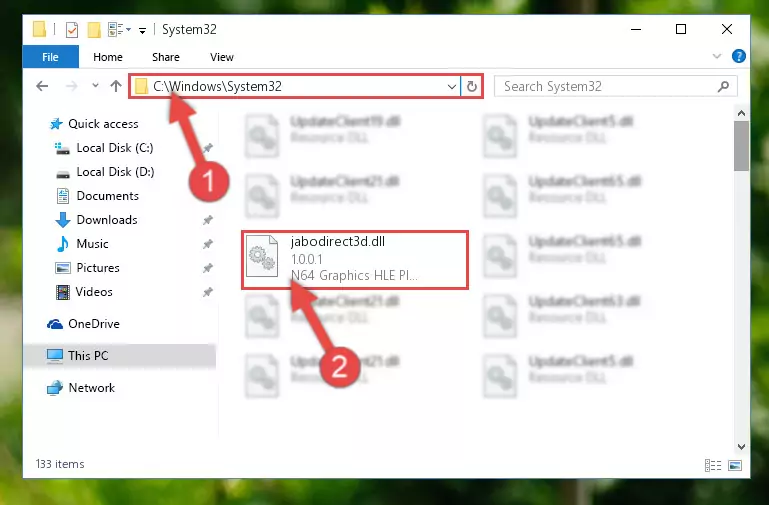Open the address bar history dropdown
Image resolution: width=769 pixels, height=505 pixels.
point(452,87)
